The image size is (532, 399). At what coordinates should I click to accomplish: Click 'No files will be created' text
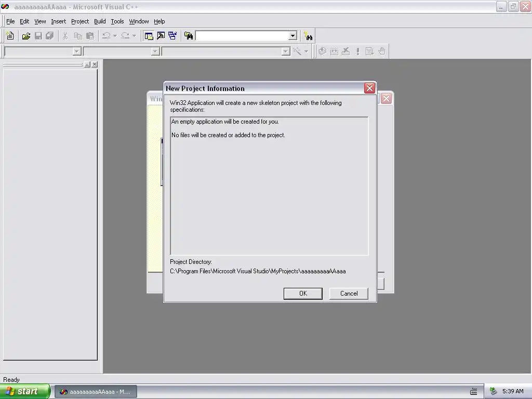[x=228, y=135]
